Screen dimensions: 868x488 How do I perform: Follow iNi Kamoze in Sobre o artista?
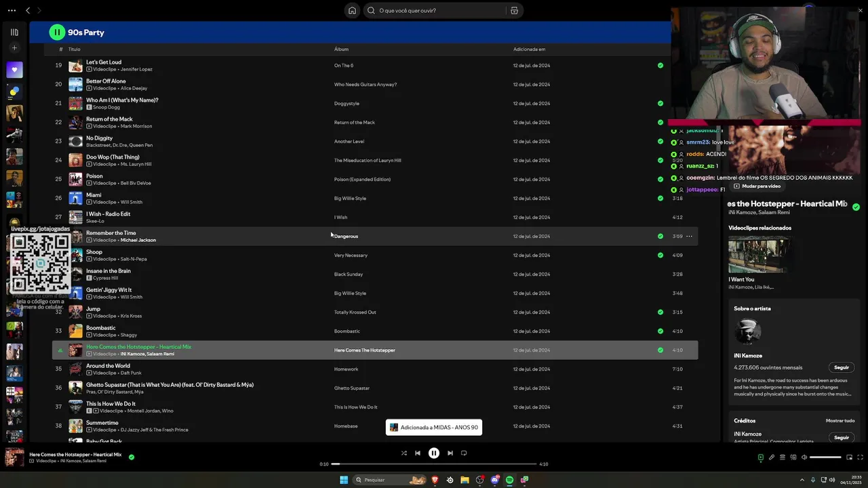point(842,367)
